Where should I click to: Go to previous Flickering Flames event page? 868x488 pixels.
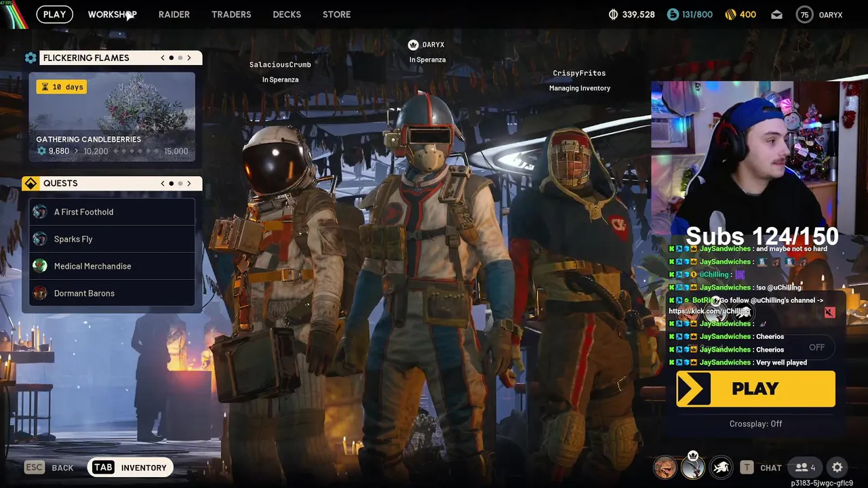click(x=163, y=58)
